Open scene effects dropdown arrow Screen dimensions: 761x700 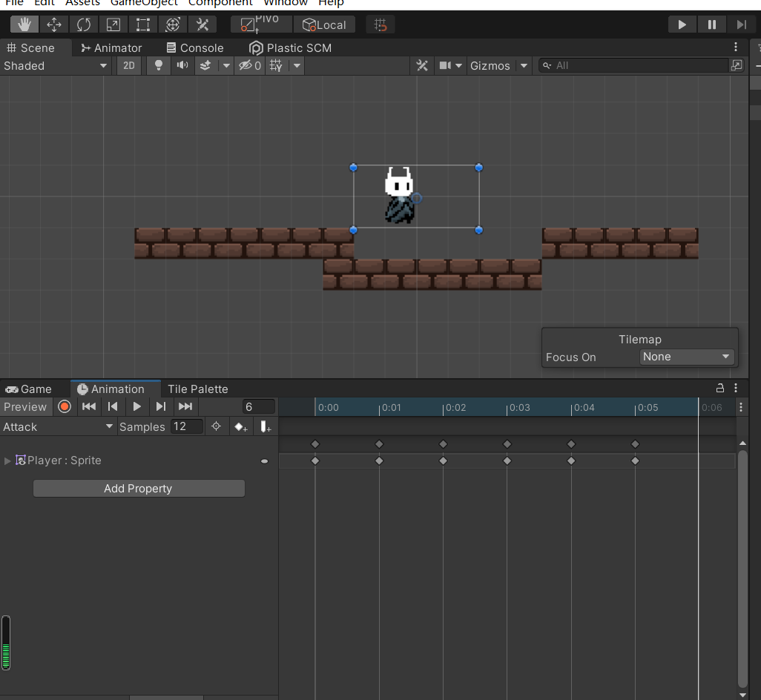coord(226,65)
